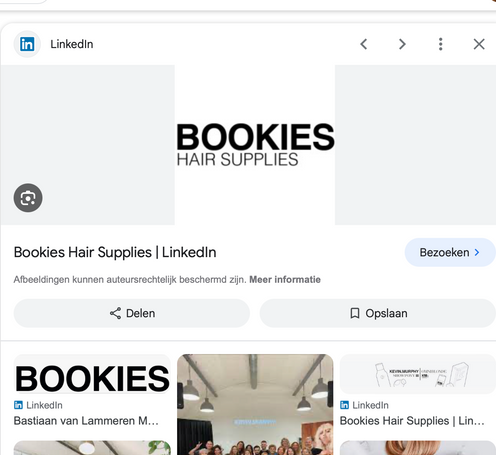Click the Bezoeken visit button
Viewport: 496px width, 455px height.
pos(450,252)
